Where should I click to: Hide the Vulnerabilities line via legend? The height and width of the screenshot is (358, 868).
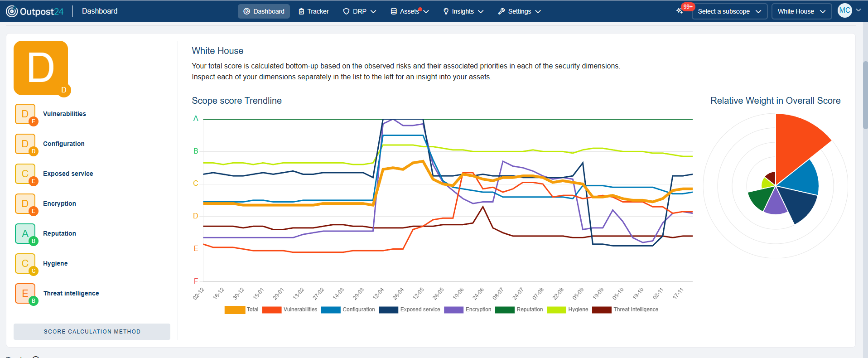point(289,310)
